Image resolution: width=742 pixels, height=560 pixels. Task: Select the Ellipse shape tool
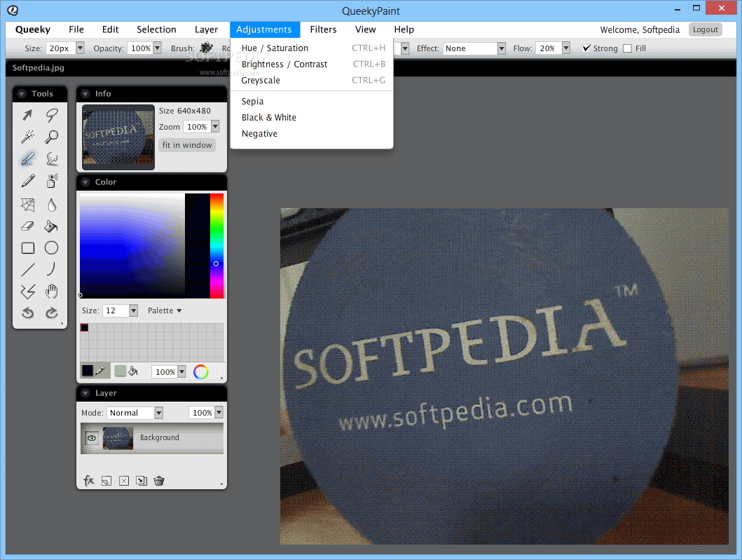[x=52, y=247]
